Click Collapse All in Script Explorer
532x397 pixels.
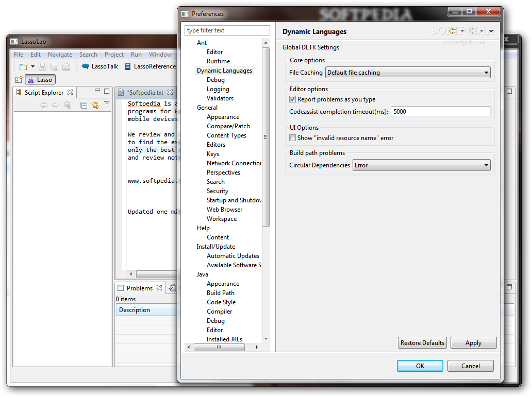click(x=84, y=105)
